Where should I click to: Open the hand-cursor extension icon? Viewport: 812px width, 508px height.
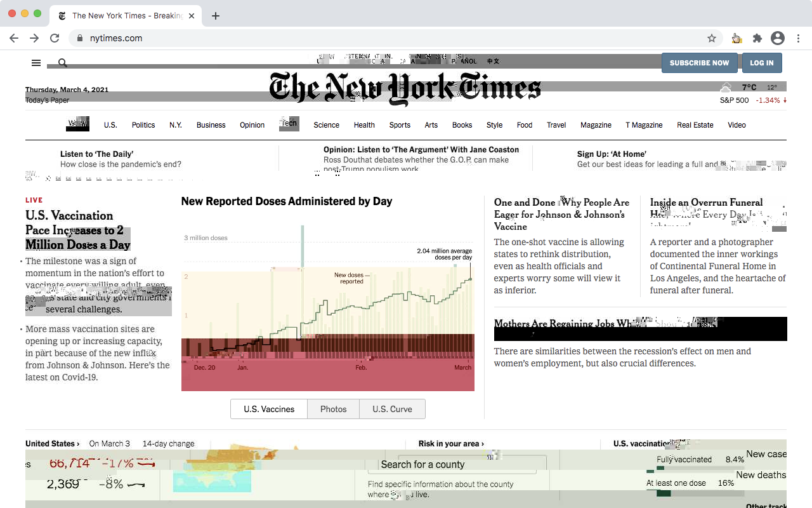(736, 38)
